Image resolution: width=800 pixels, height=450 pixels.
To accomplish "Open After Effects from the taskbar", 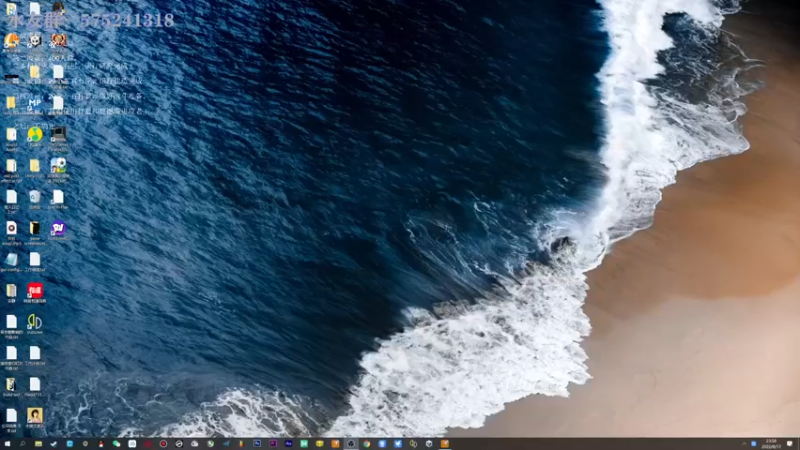I will pyautogui.click(x=288, y=444).
